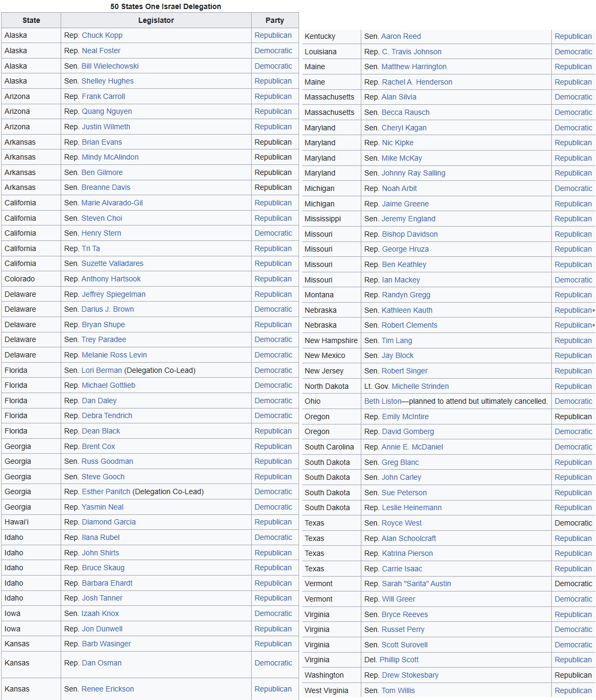
Task: Click the Izaah Knox link
Action: [100, 613]
